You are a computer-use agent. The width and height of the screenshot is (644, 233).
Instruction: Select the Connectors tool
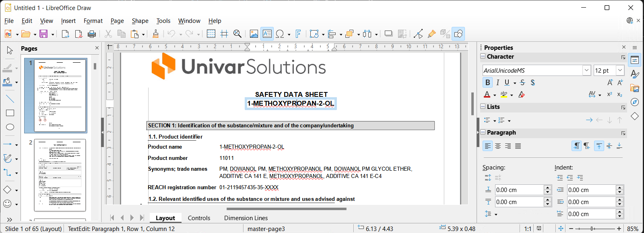click(x=8, y=173)
